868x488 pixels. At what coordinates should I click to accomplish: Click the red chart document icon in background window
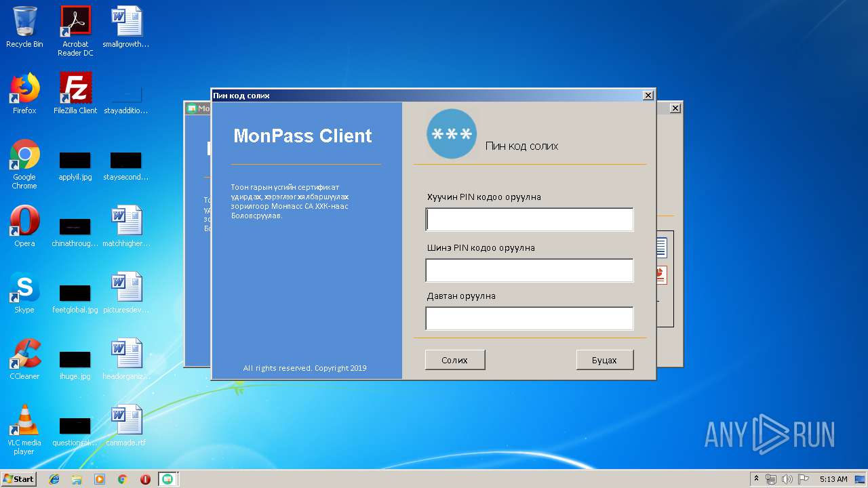pyautogui.click(x=661, y=274)
